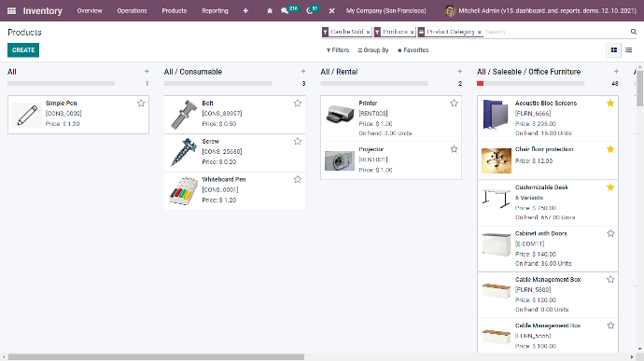Open the Printer product card
Image resolution: width=644 pixels, height=361 pixels.
click(x=391, y=118)
